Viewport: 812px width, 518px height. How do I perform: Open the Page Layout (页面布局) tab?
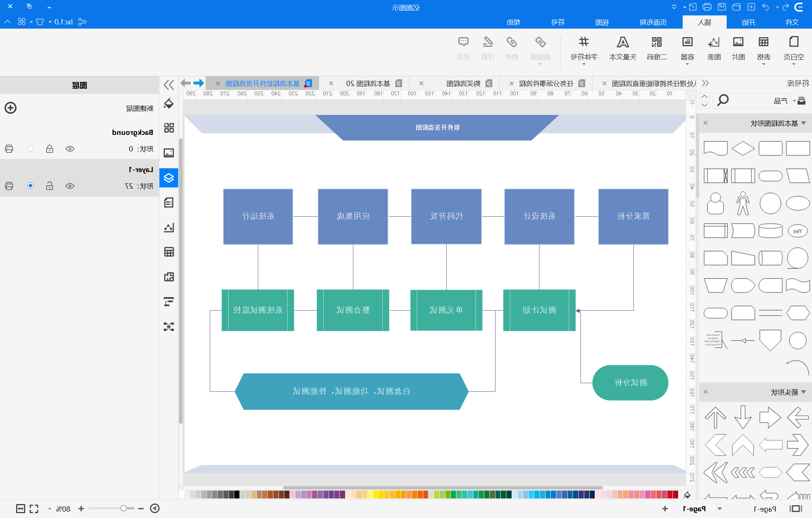(653, 22)
